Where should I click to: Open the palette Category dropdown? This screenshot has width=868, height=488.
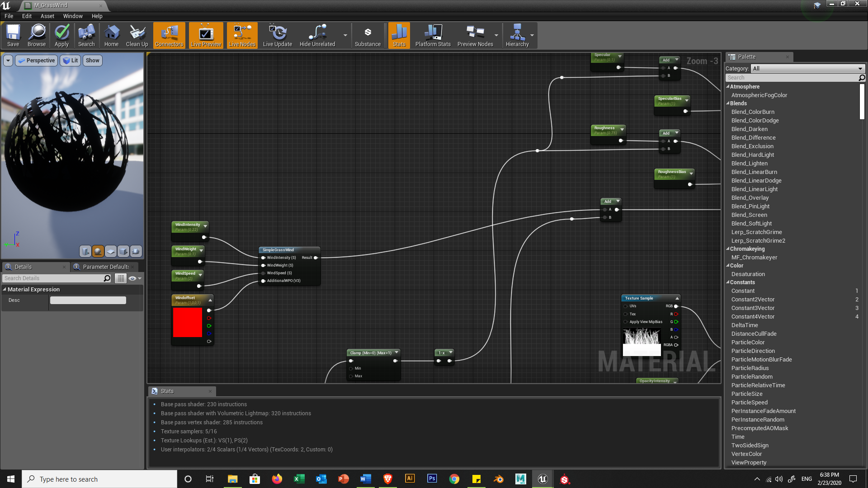click(807, 69)
